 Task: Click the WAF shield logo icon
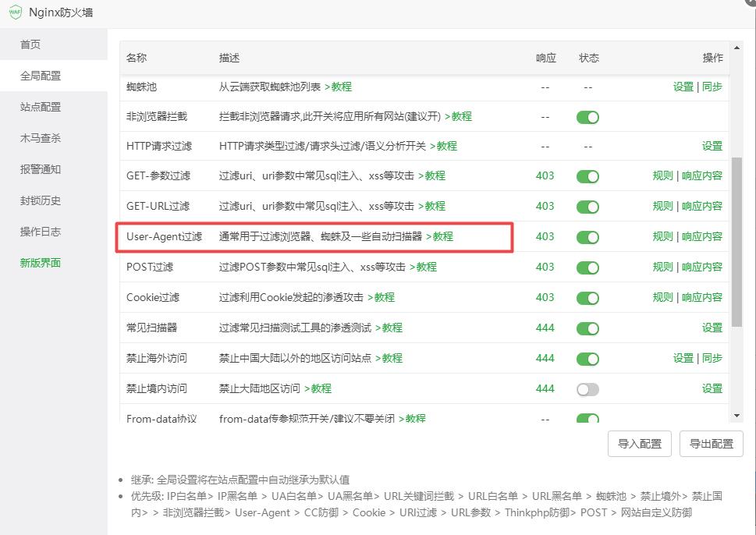click(x=16, y=12)
